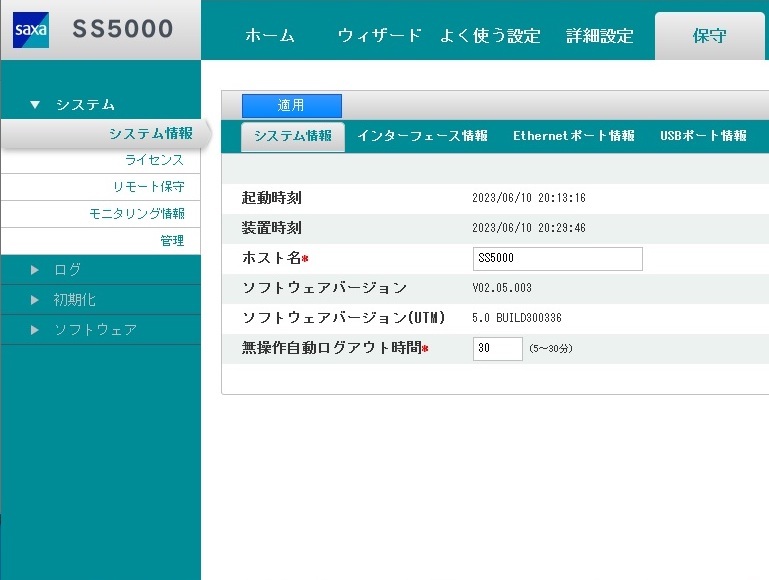Click the 初期化 sidebar heading

[75, 300]
